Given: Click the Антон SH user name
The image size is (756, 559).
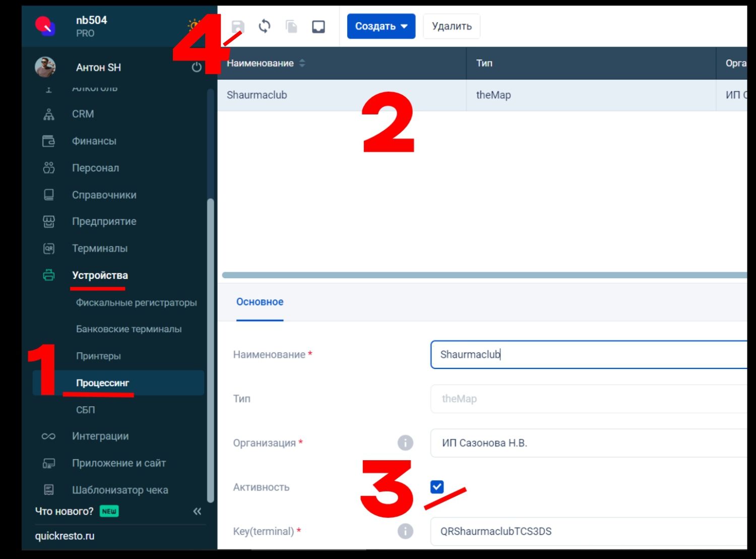Looking at the screenshot, I should click(98, 67).
